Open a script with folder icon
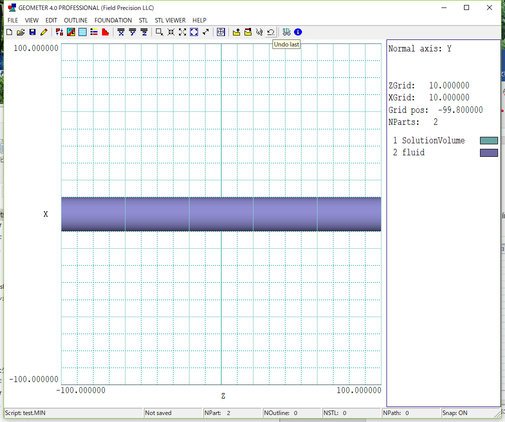The height and width of the screenshot is (422, 505). point(21,32)
